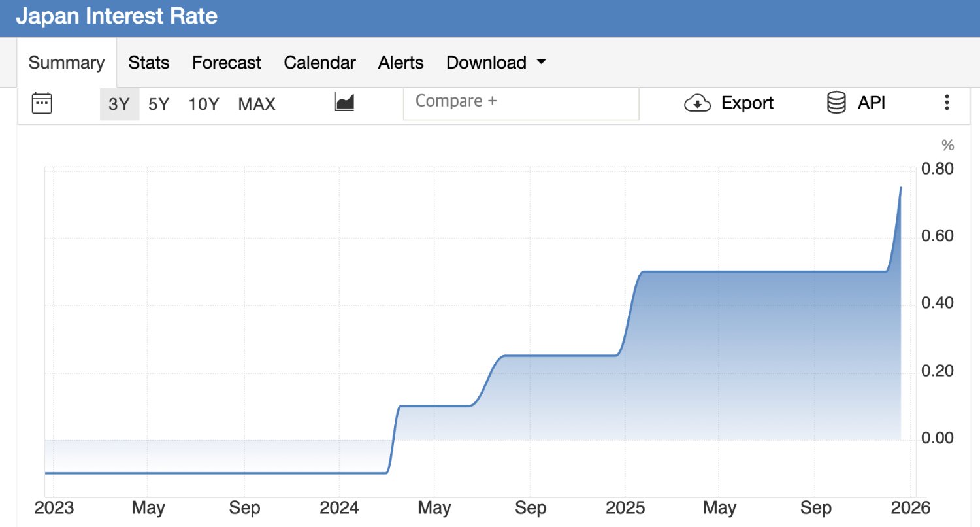Image resolution: width=980 pixels, height=527 pixels.
Task: Show MAX historical range
Action: (257, 104)
